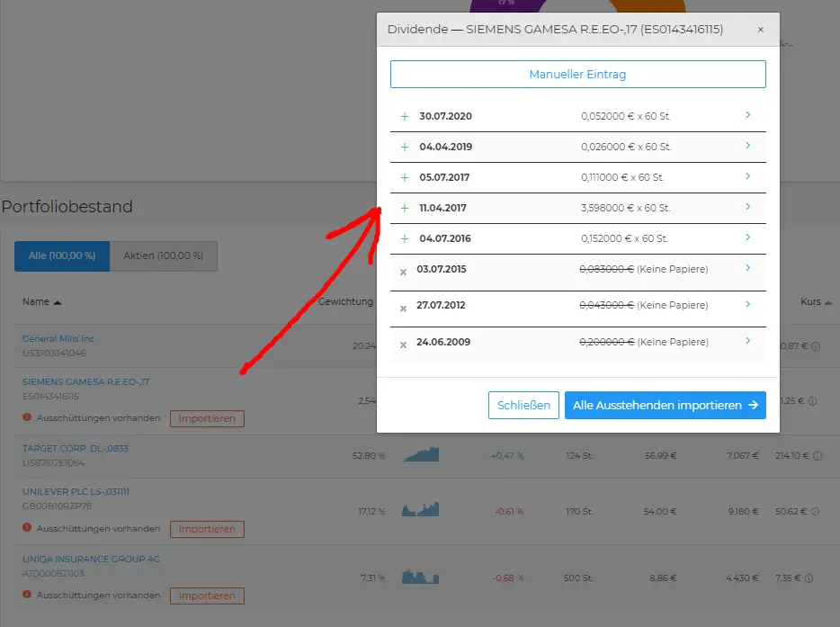Click the x icon beside 24.06.2009
This screenshot has height=627, width=840.
point(404,345)
